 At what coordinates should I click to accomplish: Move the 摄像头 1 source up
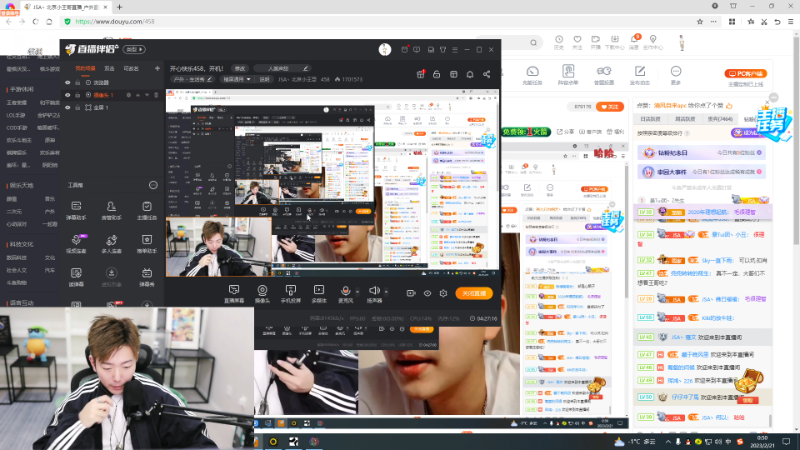pos(138,95)
